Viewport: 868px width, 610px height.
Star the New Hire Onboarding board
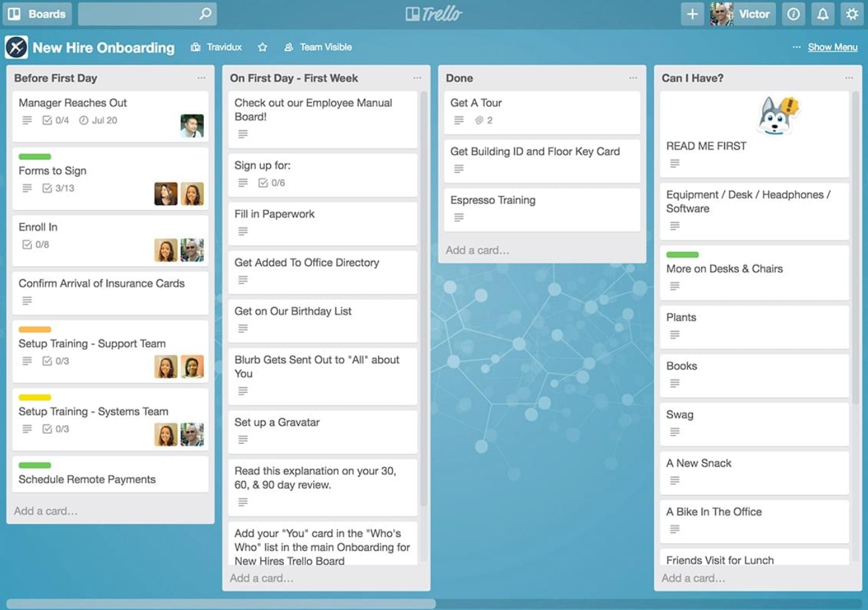tap(262, 48)
